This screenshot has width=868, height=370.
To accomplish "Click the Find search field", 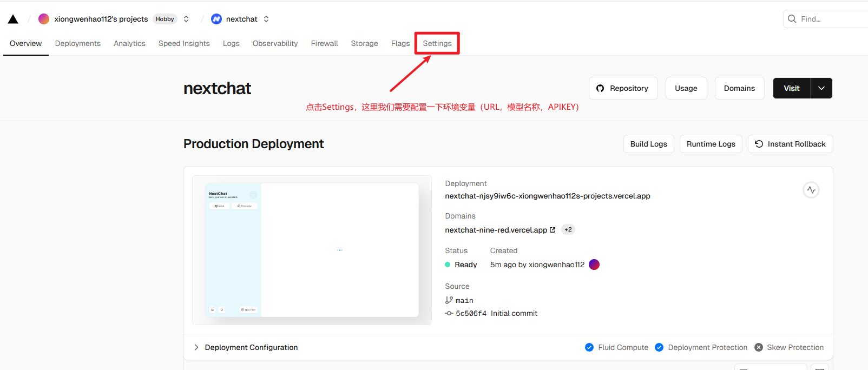I will (x=826, y=19).
